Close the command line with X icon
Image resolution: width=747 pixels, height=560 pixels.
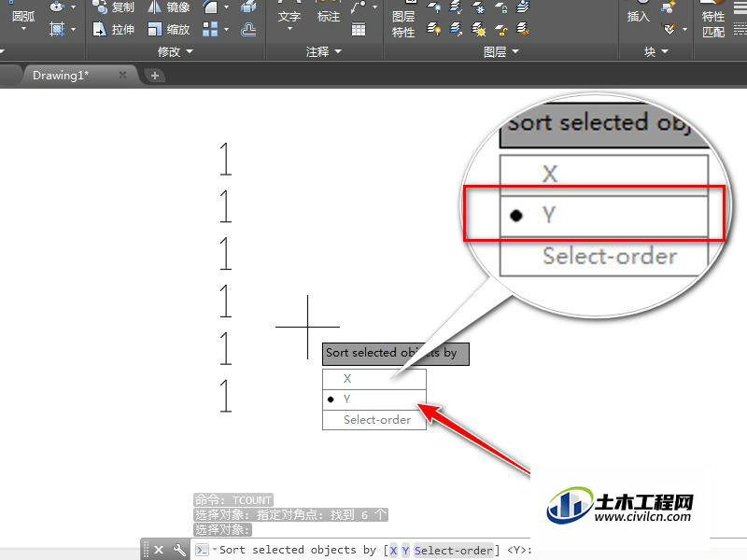click(x=159, y=550)
